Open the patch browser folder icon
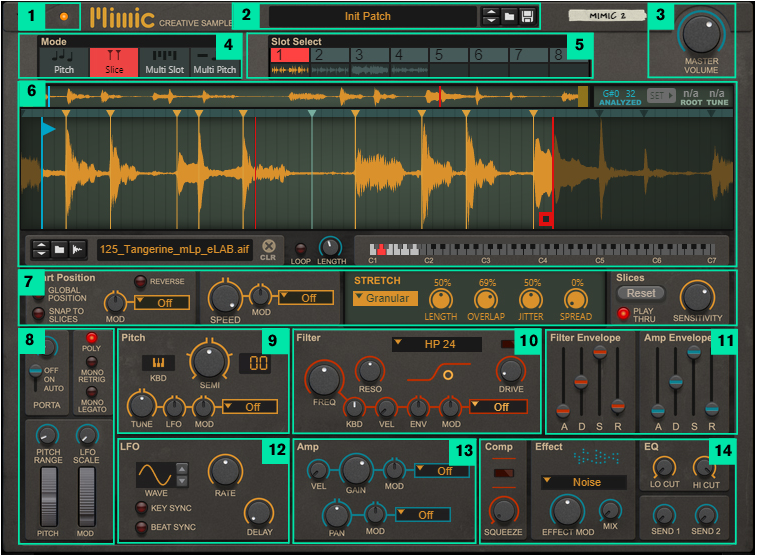The height and width of the screenshot is (559, 757). (509, 17)
